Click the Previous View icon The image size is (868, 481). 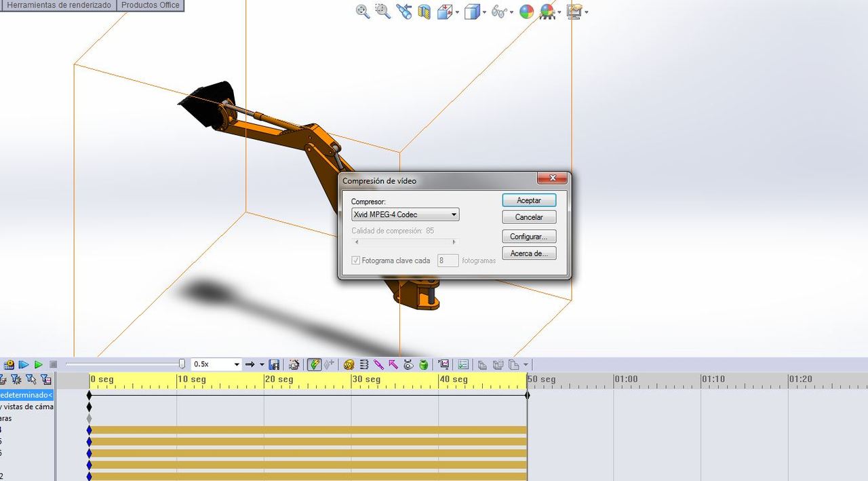pyautogui.click(x=404, y=12)
